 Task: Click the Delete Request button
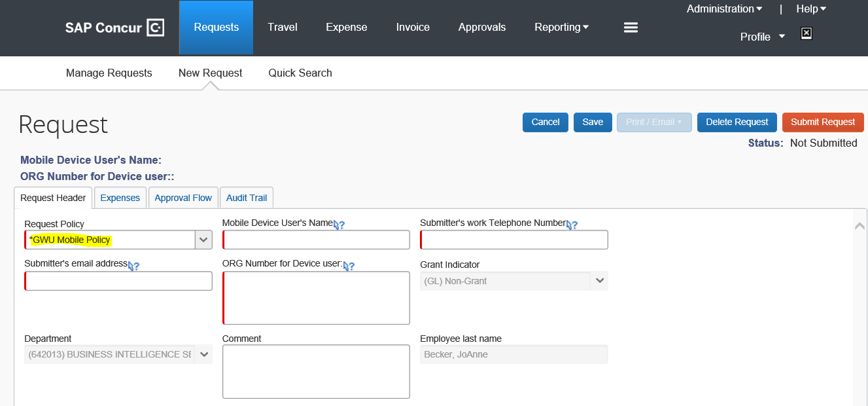pos(737,122)
